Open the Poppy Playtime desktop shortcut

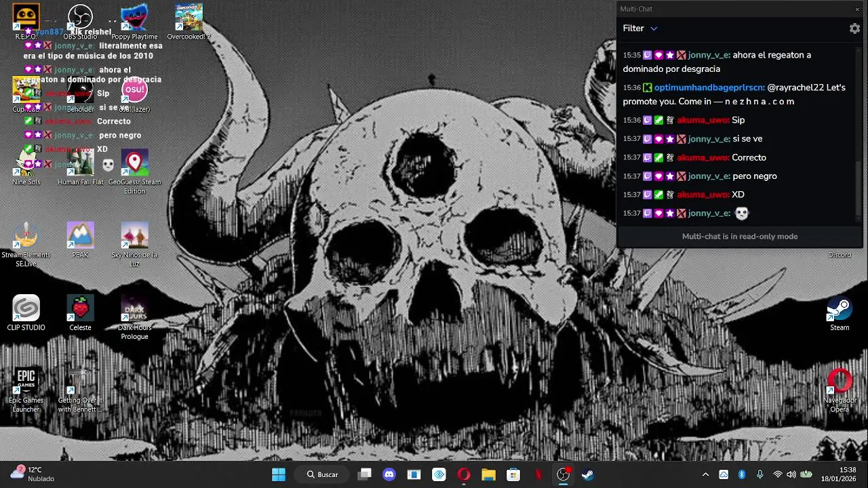(x=134, y=21)
